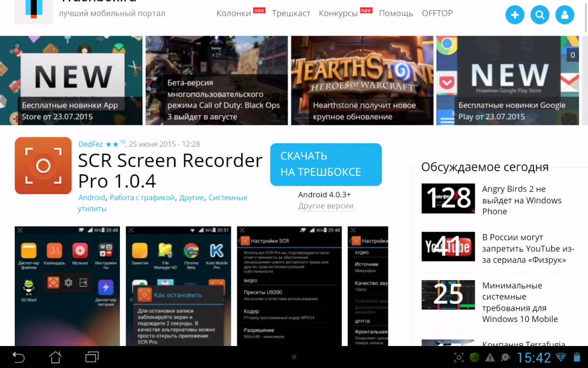Open Другие версии link
Viewport: 588px width, 368px height.
pos(326,206)
